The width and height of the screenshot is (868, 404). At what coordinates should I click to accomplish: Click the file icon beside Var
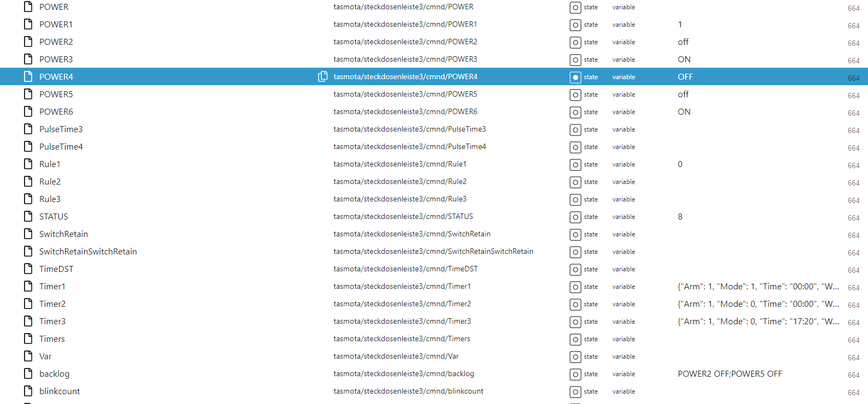coord(28,356)
